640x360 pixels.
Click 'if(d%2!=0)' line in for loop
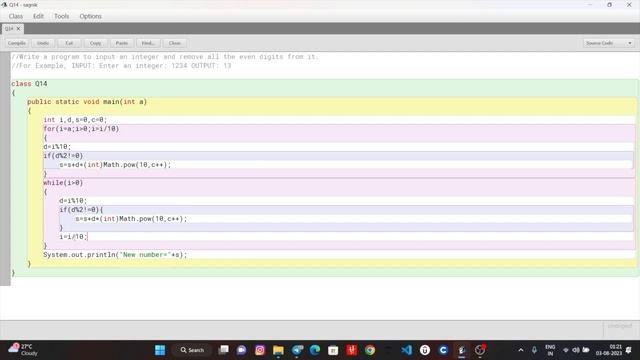(x=63, y=156)
